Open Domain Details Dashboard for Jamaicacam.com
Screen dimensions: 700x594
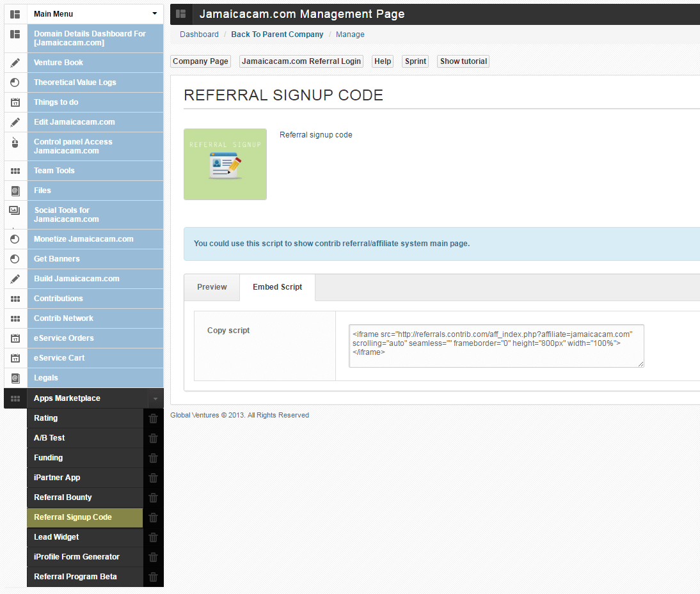click(95, 39)
